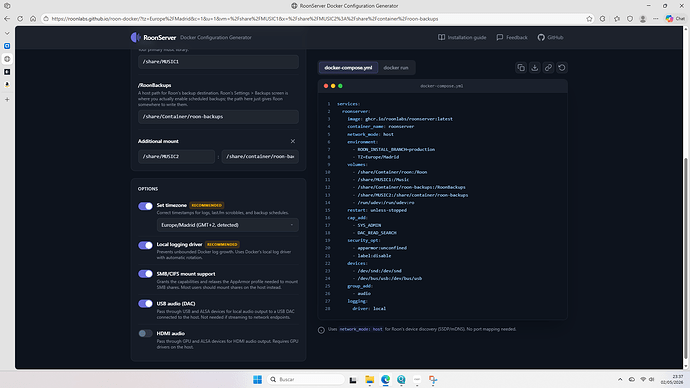The image size is (690, 388).
Task: Open the Installation guide
Action: coord(462,37)
